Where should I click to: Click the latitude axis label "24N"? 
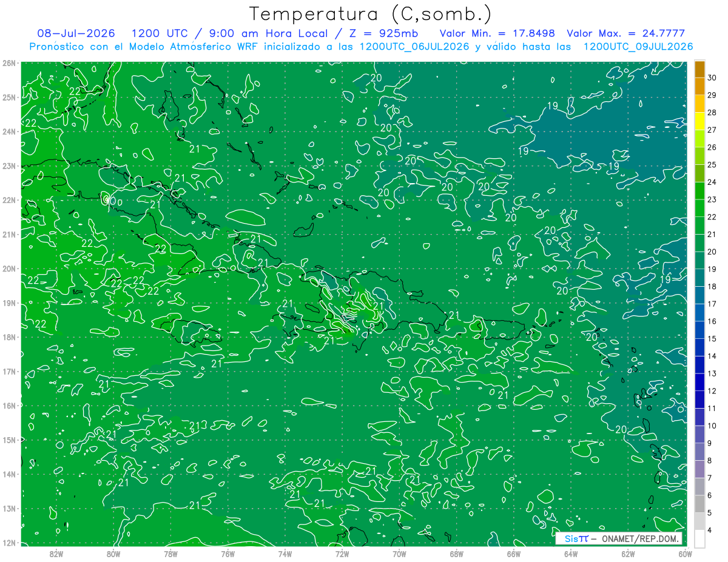click(x=8, y=132)
